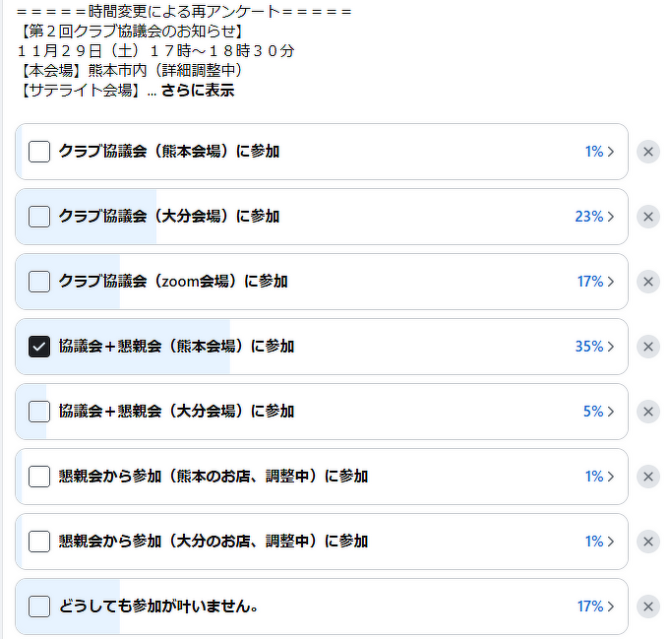Click the 協議会＋懇親会（大分会場）に参加 option label

(x=176, y=412)
